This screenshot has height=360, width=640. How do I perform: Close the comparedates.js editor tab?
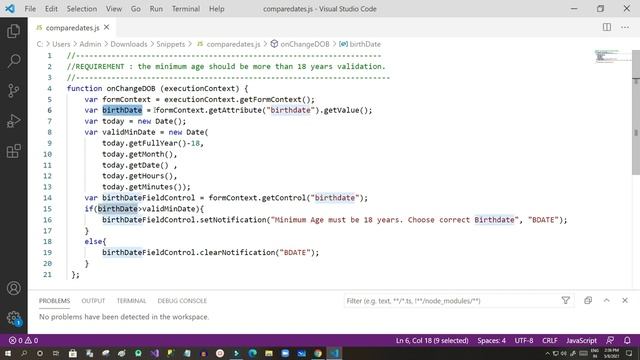tap(107, 27)
